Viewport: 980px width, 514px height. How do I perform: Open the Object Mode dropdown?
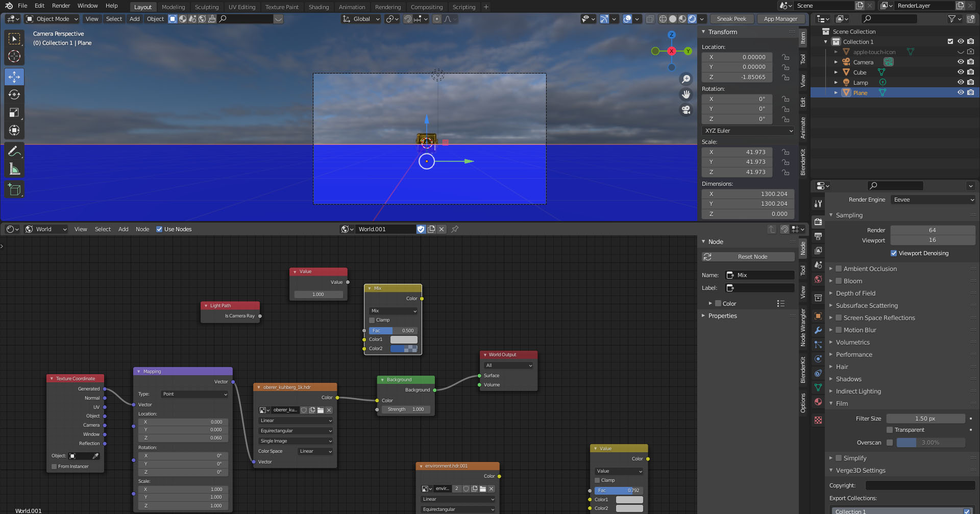(x=52, y=19)
